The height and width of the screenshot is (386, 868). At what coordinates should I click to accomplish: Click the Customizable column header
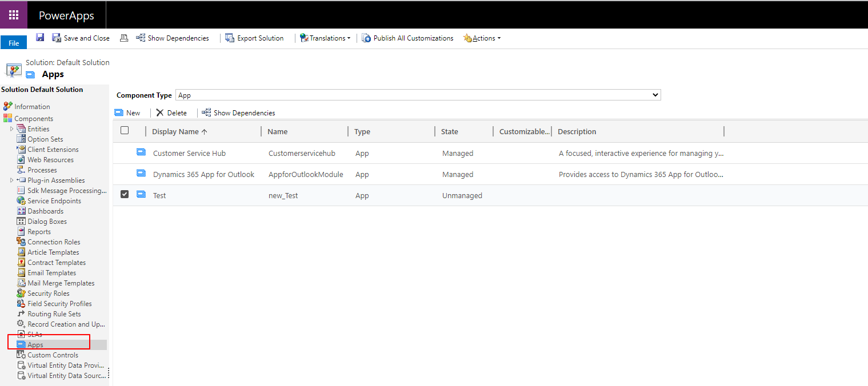coord(525,131)
